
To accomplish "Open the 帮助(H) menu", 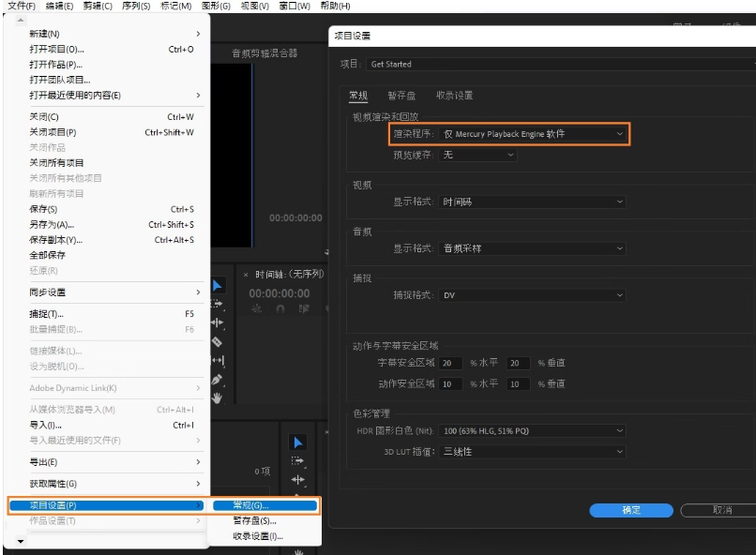I will [x=335, y=6].
